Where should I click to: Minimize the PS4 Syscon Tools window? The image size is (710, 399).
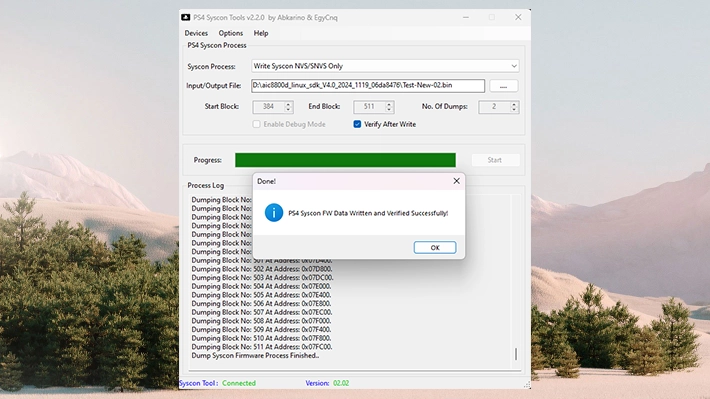click(x=466, y=17)
